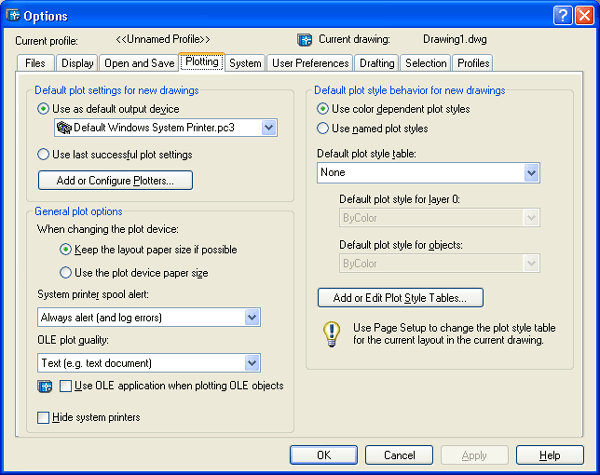Click the Cancel button
600x475 pixels.
pyautogui.click(x=399, y=455)
